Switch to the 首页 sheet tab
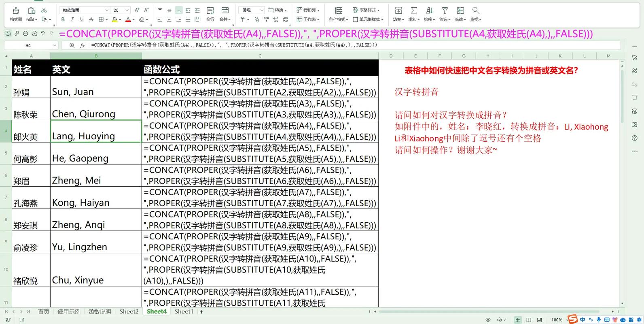 coord(43,311)
